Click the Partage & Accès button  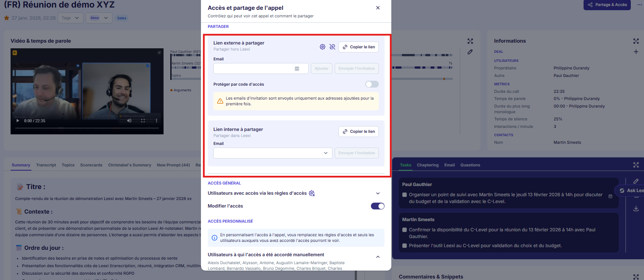[607, 5]
